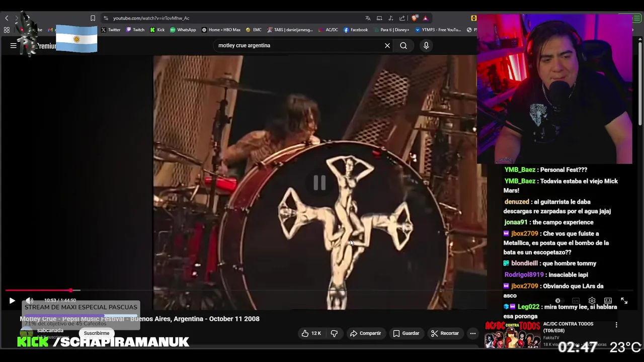
Task: Click the yellow extension icon beside the webcam
Action: [473, 18]
